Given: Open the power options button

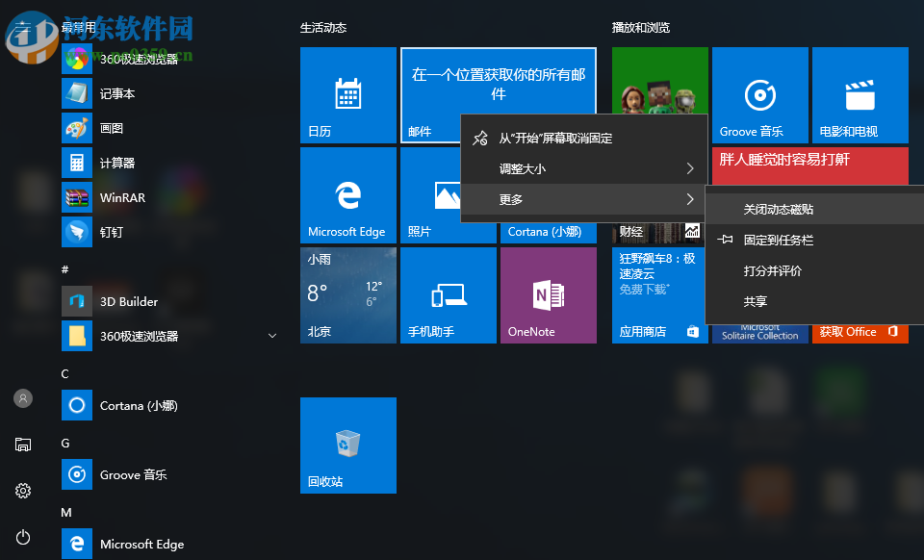Looking at the screenshot, I should (x=22, y=538).
